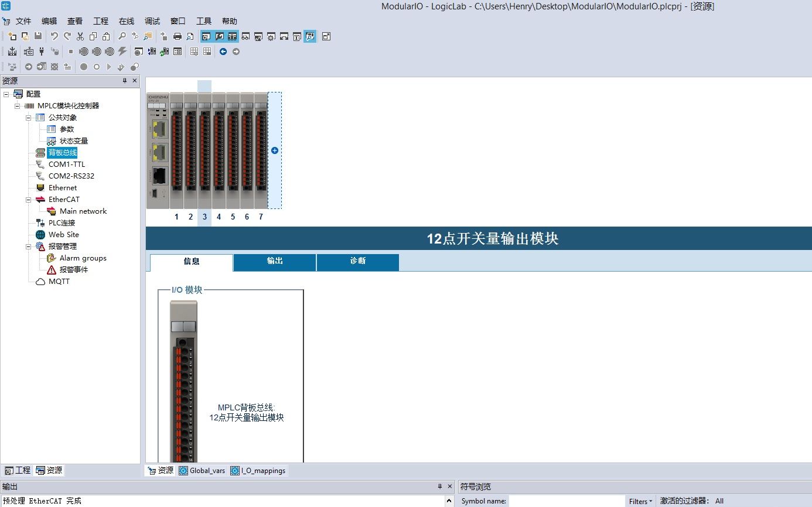
Task: Select the Cut scissors icon
Action: point(80,36)
